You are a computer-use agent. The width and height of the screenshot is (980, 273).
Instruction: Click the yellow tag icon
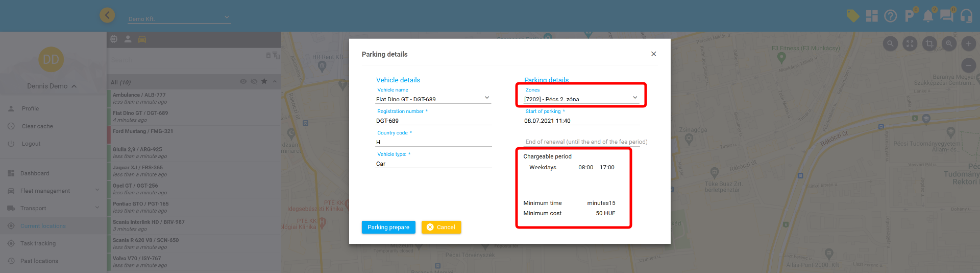pos(852,16)
